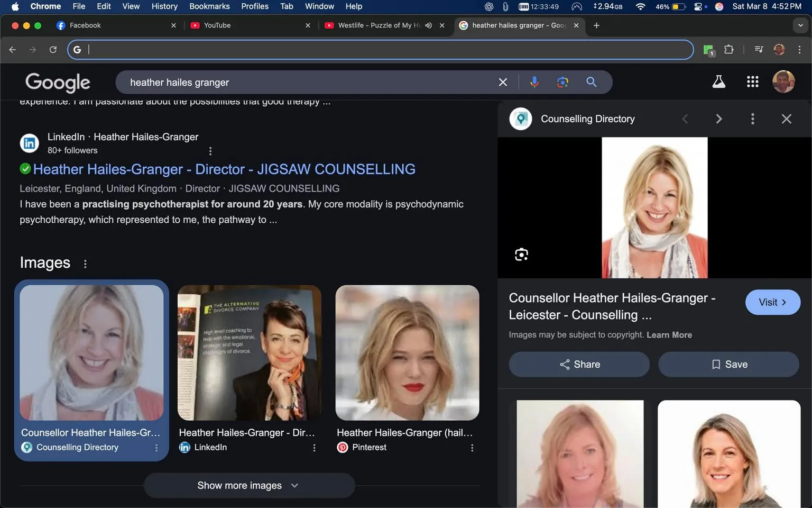Open the Heather Hailes-Granger LinkedIn result link
Image resolution: width=812 pixels, height=508 pixels.
(x=224, y=169)
